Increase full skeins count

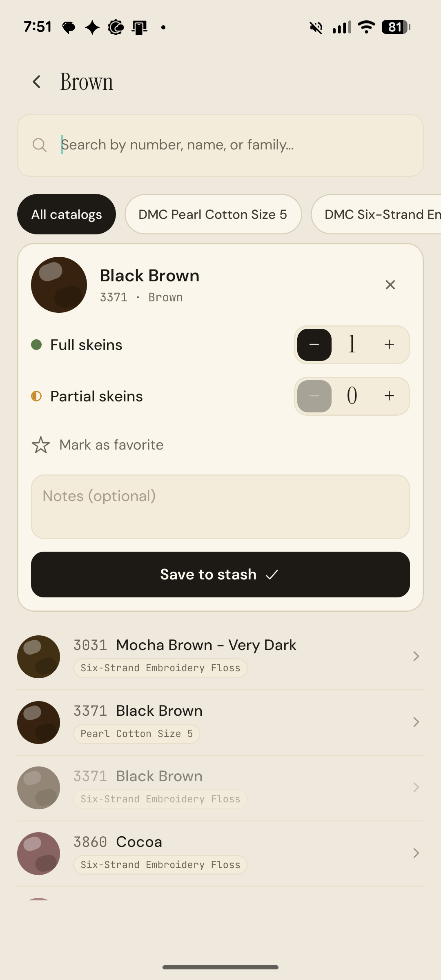[389, 345]
